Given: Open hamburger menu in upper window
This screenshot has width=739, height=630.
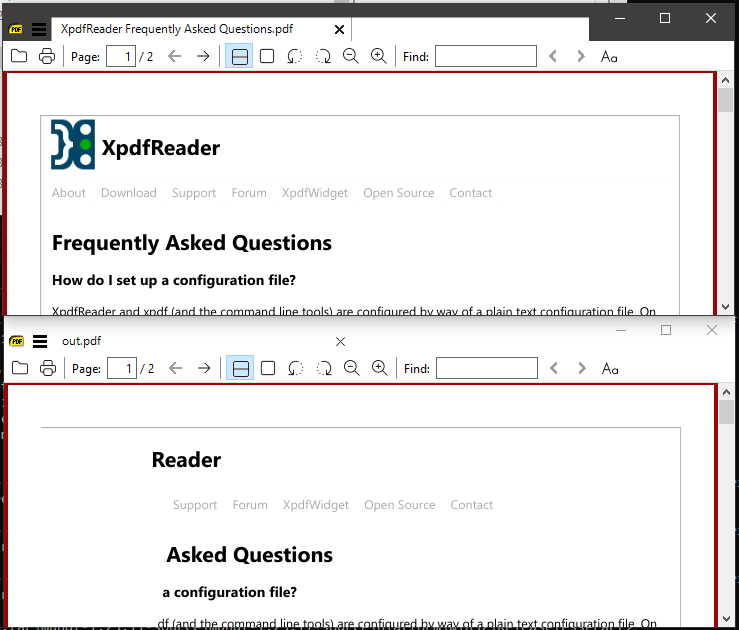Looking at the screenshot, I should [x=39, y=29].
